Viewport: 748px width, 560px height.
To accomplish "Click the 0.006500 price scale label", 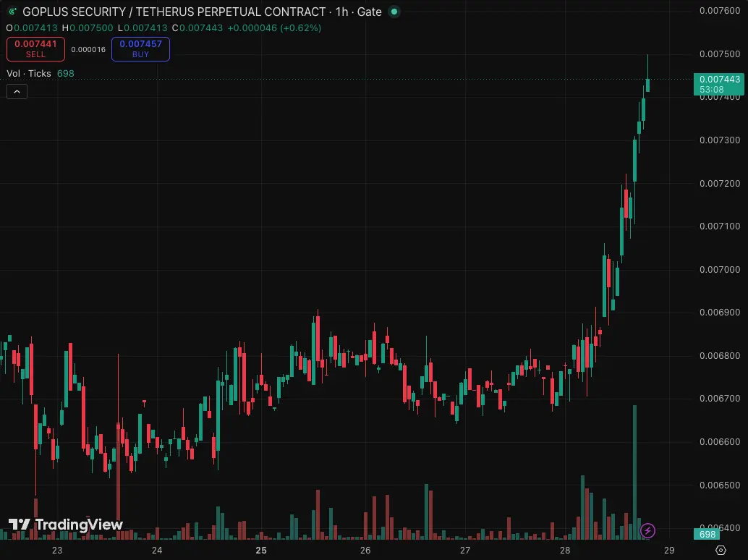I will coord(720,485).
